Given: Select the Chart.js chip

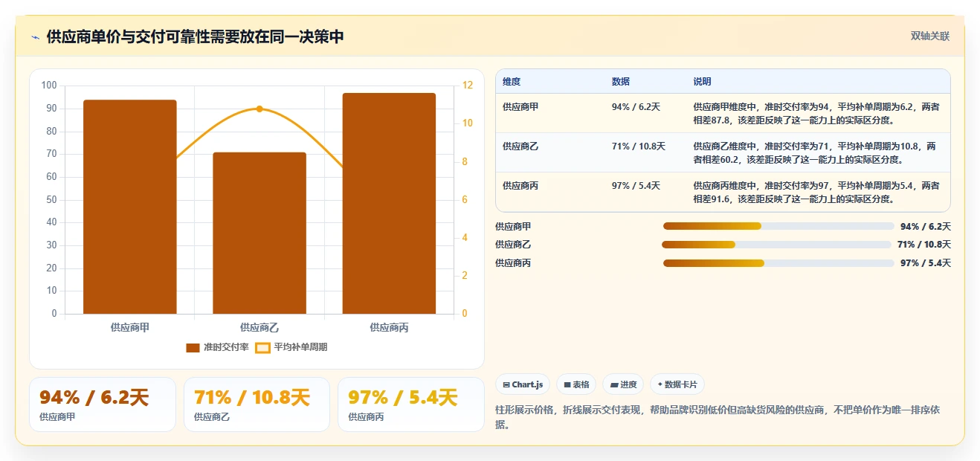Looking at the screenshot, I should point(523,384).
